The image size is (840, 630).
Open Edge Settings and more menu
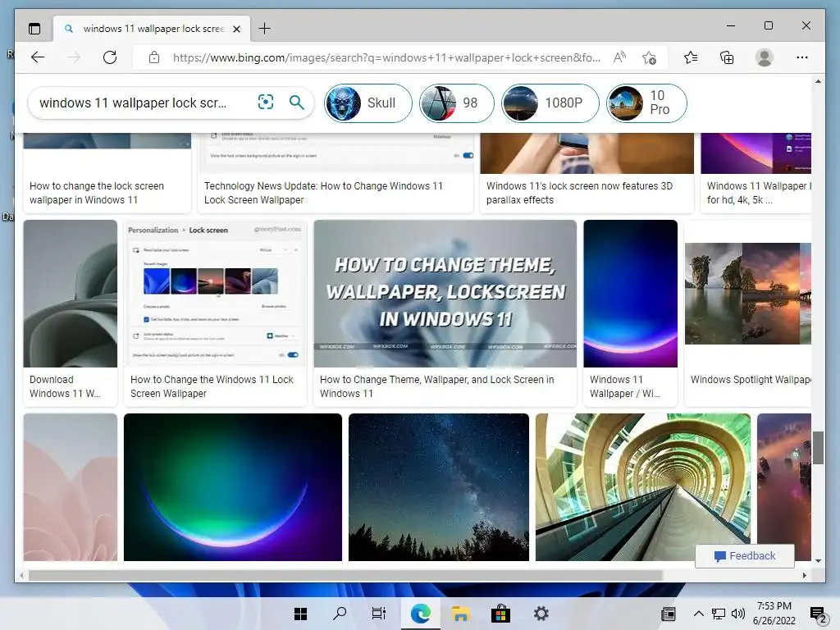pos(802,57)
